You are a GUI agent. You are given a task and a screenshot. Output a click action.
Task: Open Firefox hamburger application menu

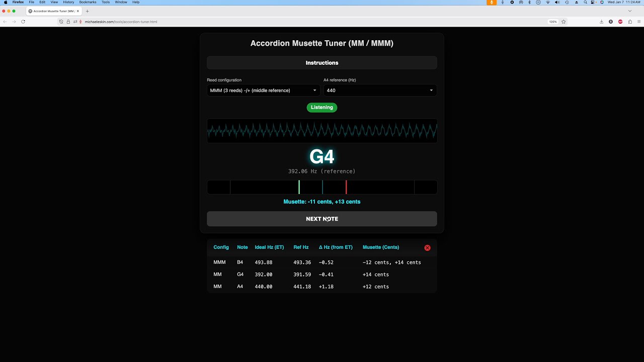click(x=639, y=22)
